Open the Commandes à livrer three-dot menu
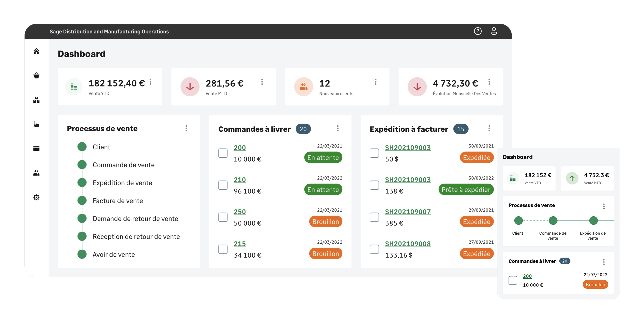This screenshot has width=644, height=315. coord(338,129)
